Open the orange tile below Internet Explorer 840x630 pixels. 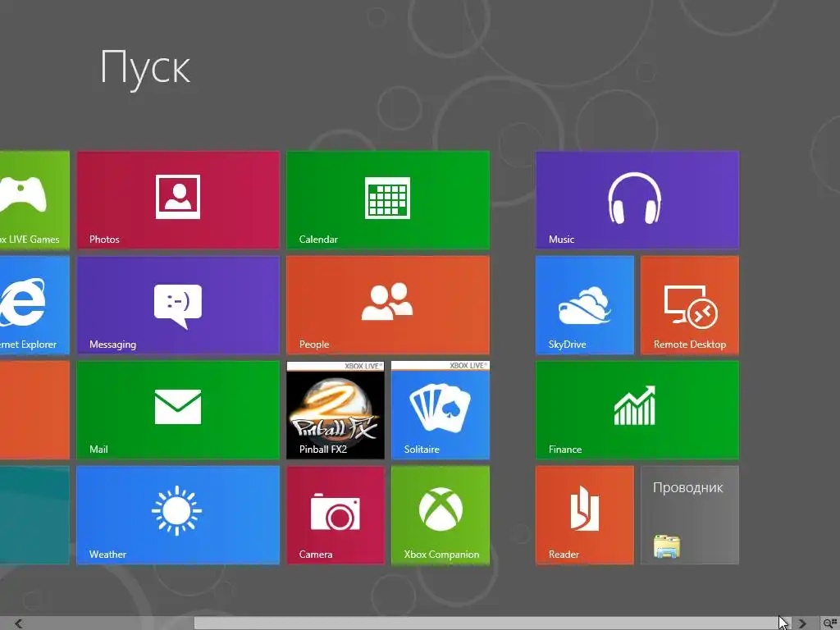(34, 410)
